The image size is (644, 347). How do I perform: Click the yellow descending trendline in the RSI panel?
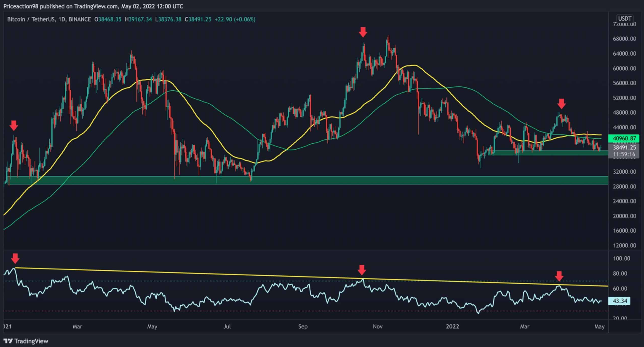[253, 275]
